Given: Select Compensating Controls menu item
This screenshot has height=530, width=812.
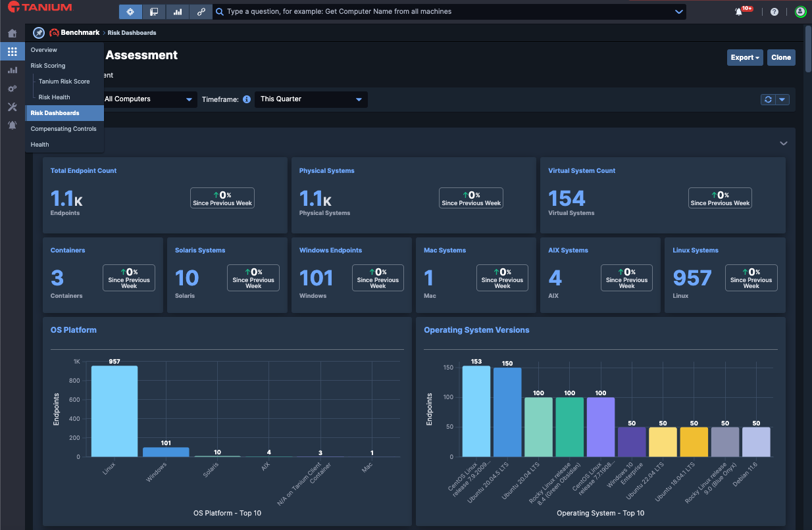Looking at the screenshot, I should point(64,129).
